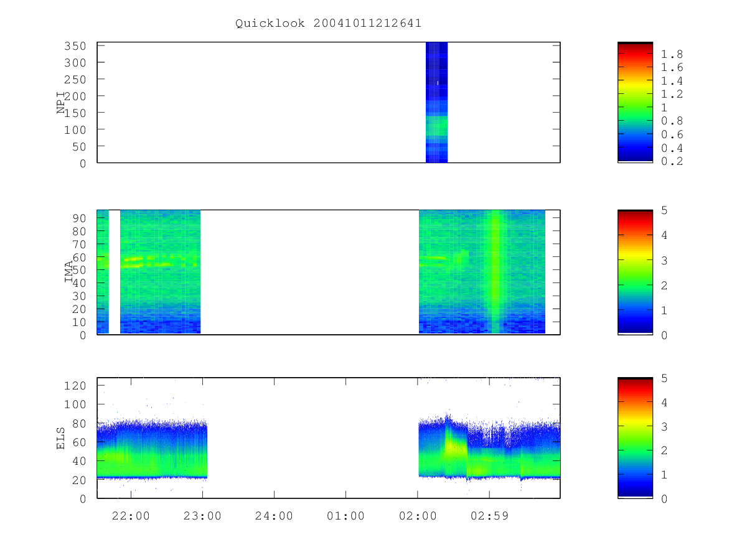747x560 pixels.
Task: Pick the 50 tick on NPI axis
Action: tap(80, 146)
